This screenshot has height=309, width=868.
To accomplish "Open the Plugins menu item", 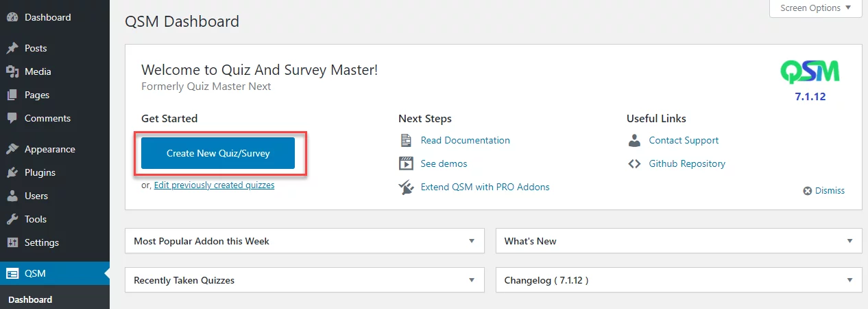I will click(55, 172).
